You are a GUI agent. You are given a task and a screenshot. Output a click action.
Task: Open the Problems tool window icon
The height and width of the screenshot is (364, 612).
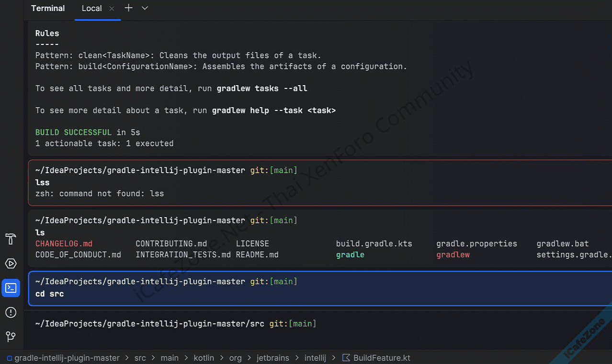tap(11, 312)
